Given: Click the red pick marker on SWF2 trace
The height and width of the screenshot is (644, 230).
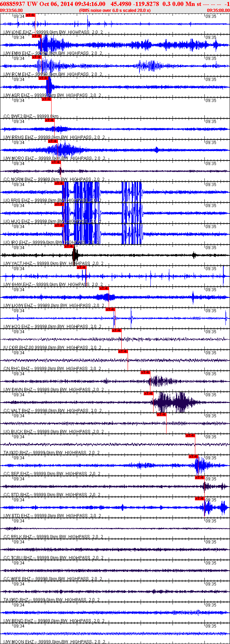Looking at the screenshot, I should (x=47, y=99).
